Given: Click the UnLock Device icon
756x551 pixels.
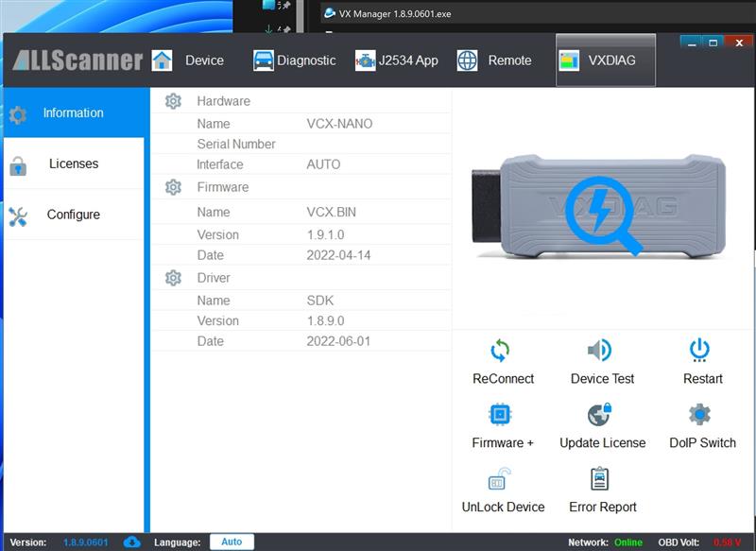Looking at the screenshot, I should [499, 478].
